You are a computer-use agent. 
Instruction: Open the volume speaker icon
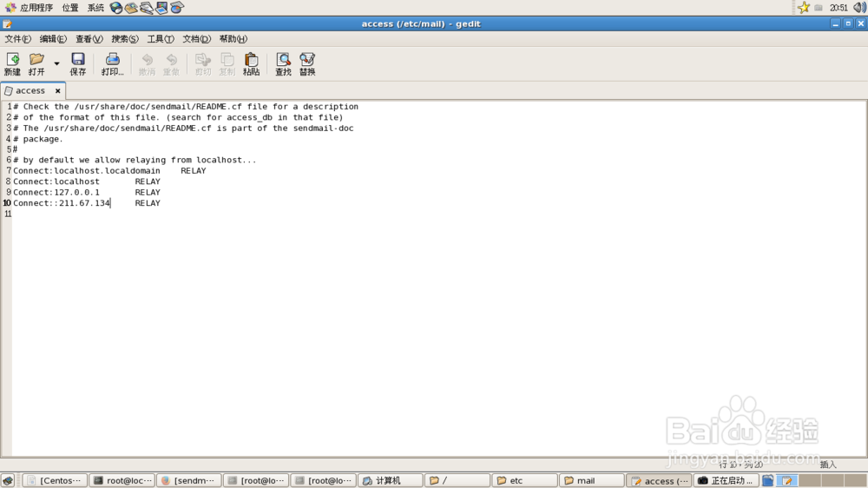pos(859,8)
